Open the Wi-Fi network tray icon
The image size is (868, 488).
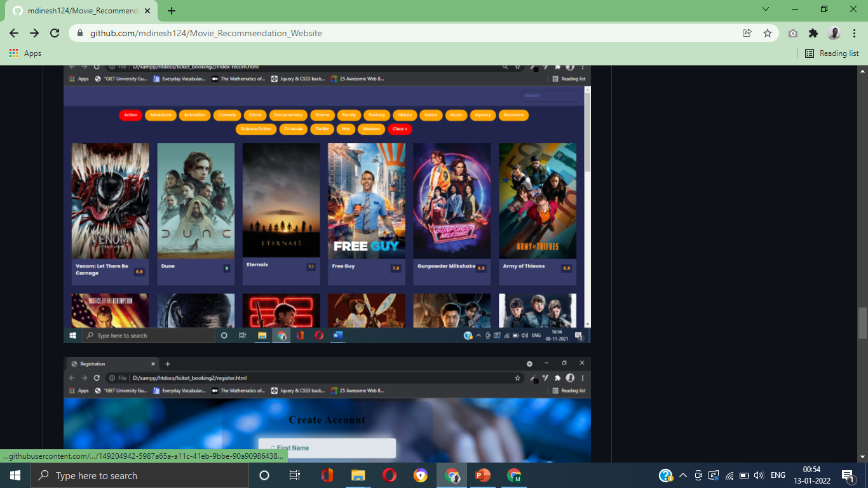pyautogui.click(x=729, y=475)
